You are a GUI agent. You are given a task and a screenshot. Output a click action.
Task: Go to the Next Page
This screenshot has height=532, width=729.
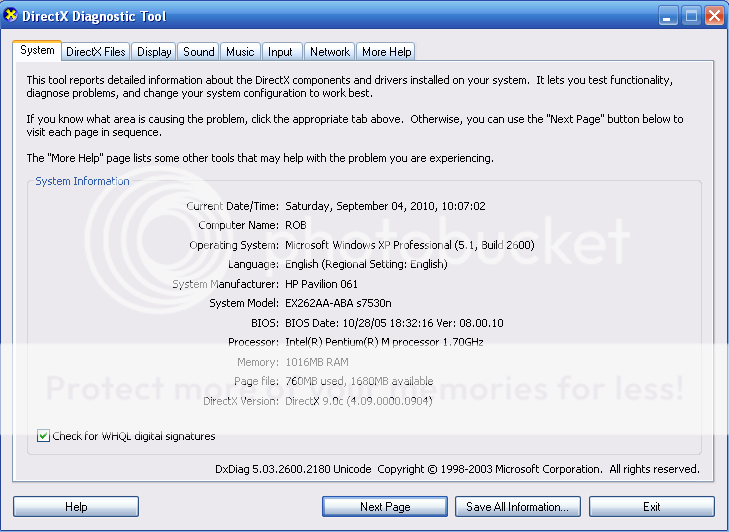click(x=385, y=506)
